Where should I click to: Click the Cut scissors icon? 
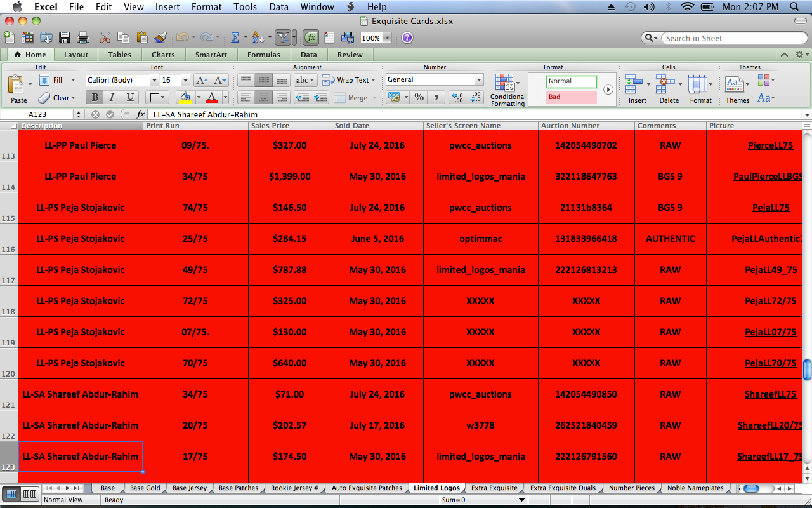pyautogui.click(x=105, y=38)
